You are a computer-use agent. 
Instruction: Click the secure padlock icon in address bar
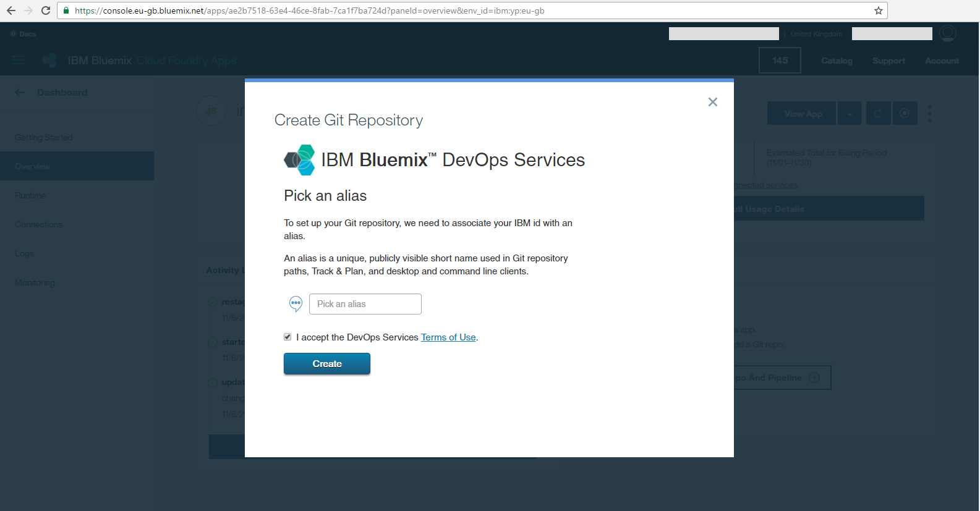pos(66,11)
